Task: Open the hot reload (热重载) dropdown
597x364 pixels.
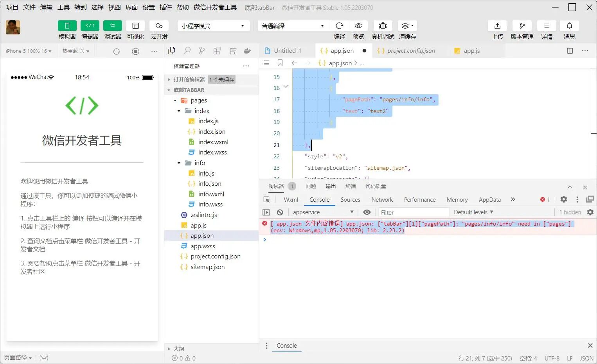Action: 76,51
